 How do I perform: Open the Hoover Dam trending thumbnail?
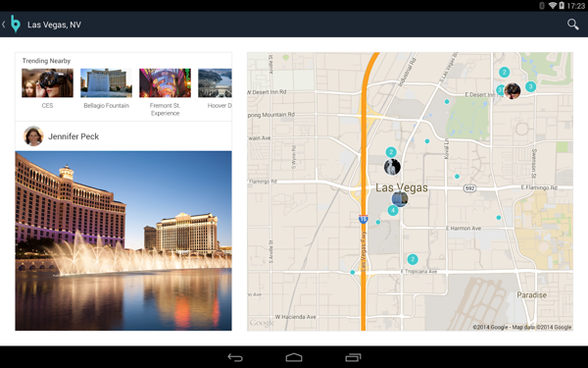[215, 83]
